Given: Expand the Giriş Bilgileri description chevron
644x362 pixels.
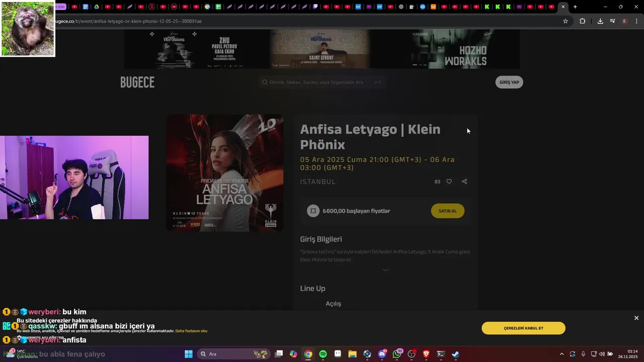Looking at the screenshot, I should tap(385, 270).
